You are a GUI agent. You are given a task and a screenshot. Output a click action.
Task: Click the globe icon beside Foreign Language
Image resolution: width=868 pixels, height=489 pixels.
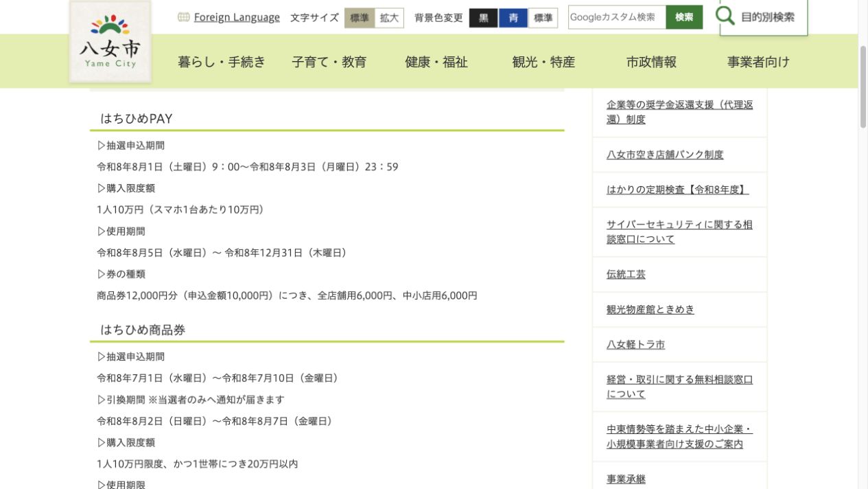(x=183, y=17)
